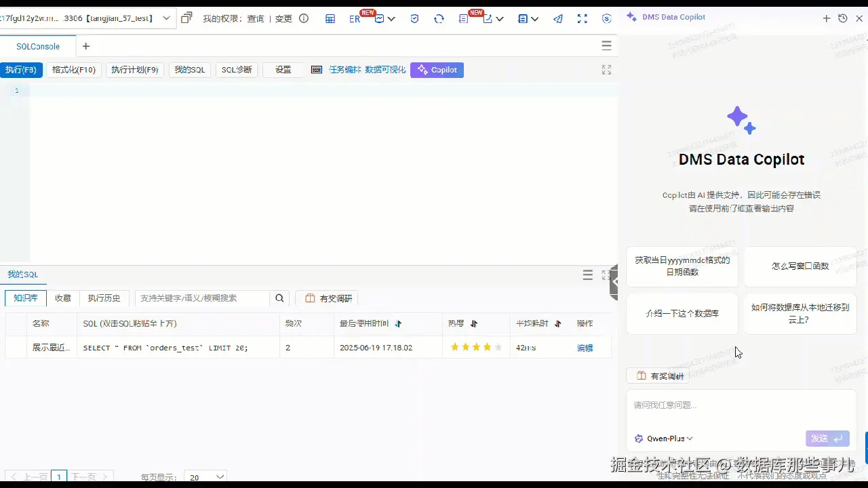The width and height of the screenshot is (868, 488).
Task: Go to page 1 in pagination
Action: click(59, 477)
